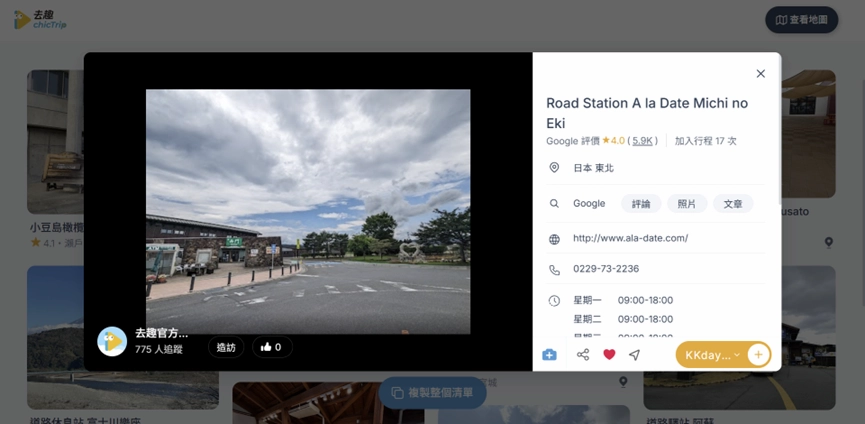Screen dimensions: 865x424
Task: Click the road station photo
Action: (308, 211)
